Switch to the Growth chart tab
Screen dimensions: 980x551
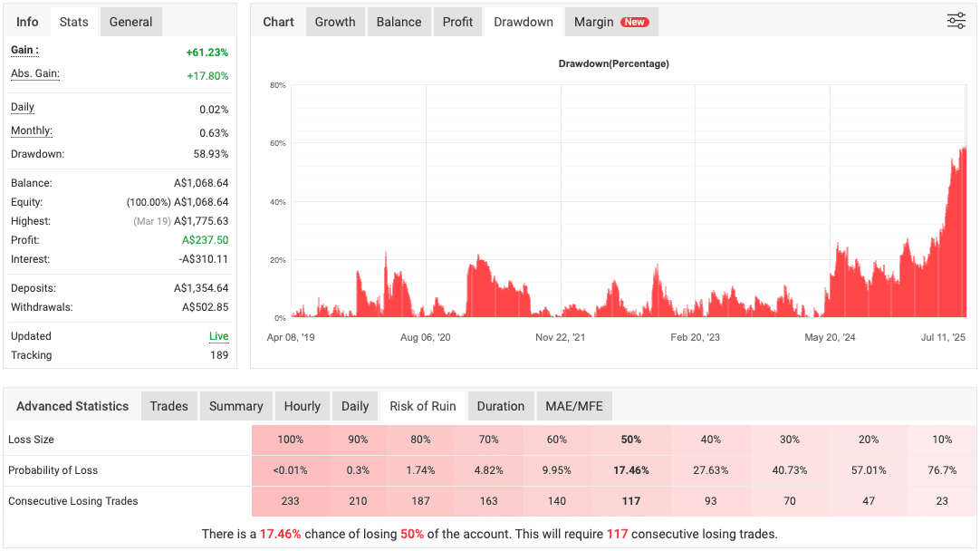tap(335, 21)
